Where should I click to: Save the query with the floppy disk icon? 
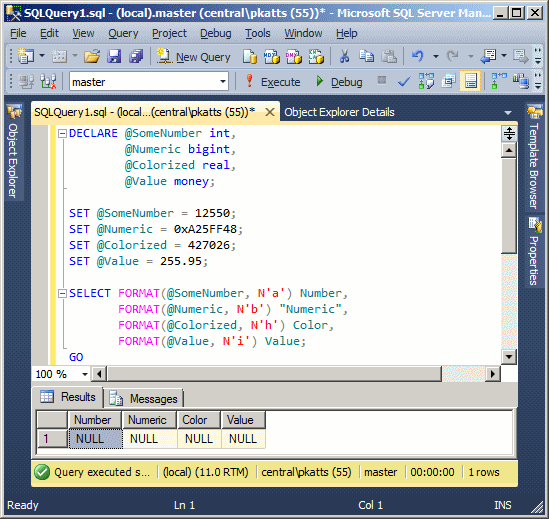tap(114, 56)
